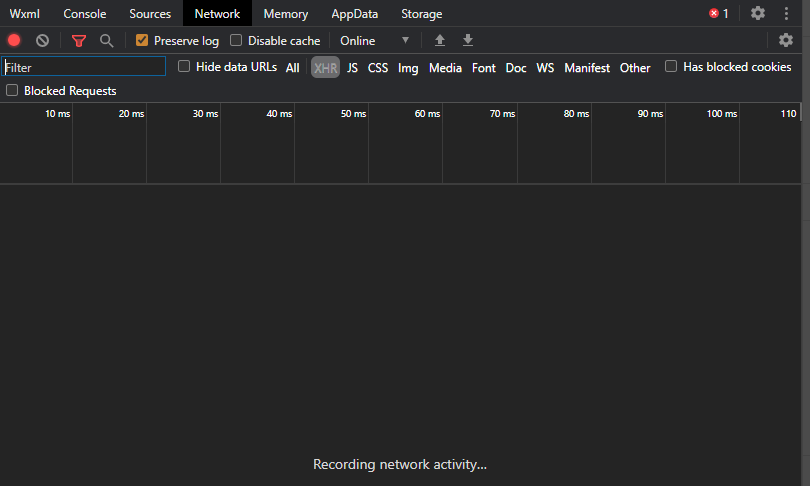Filter requests by Manifest
810x486 pixels.
coord(587,68)
